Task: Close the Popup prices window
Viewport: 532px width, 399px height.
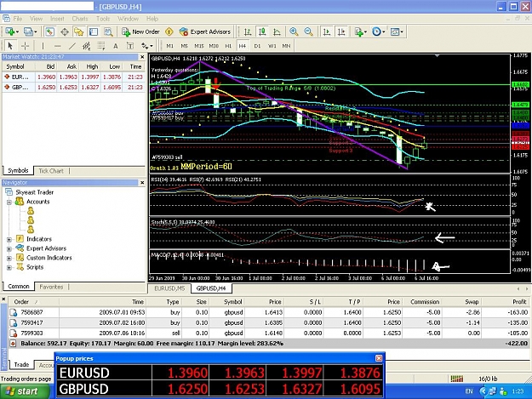Action: pos(379,358)
